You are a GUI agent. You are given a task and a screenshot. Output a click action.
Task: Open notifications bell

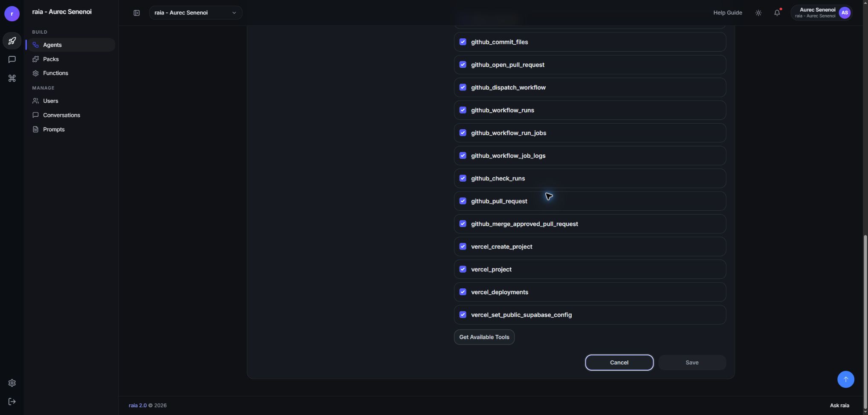point(777,13)
